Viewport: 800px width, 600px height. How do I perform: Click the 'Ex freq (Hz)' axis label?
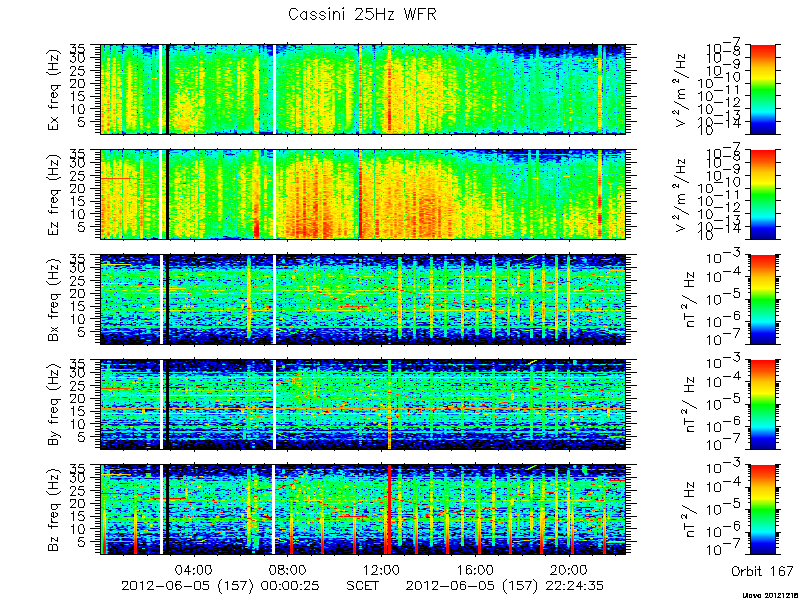click(55, 90)
